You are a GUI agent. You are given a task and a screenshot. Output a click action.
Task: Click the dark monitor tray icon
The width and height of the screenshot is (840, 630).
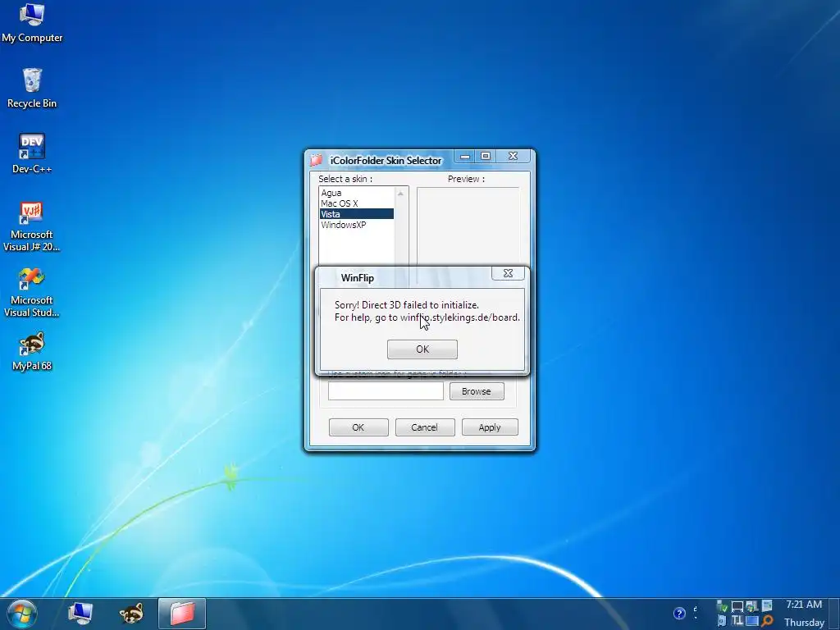pos(737,607)
